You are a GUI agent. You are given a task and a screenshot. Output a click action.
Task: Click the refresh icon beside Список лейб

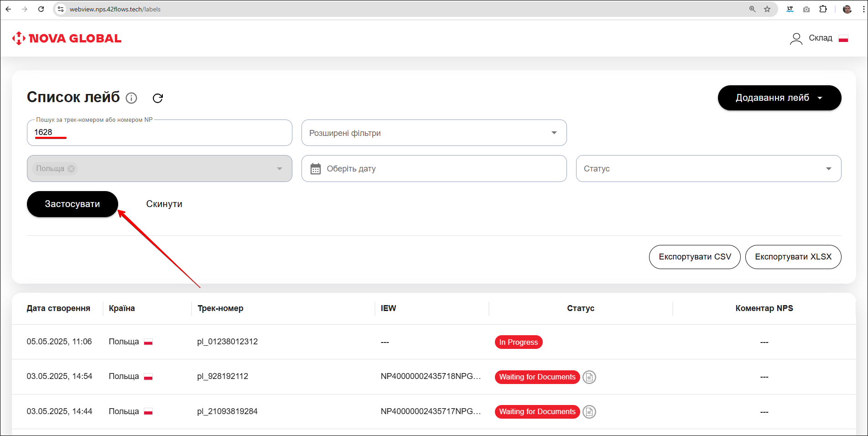click(158, 98)
